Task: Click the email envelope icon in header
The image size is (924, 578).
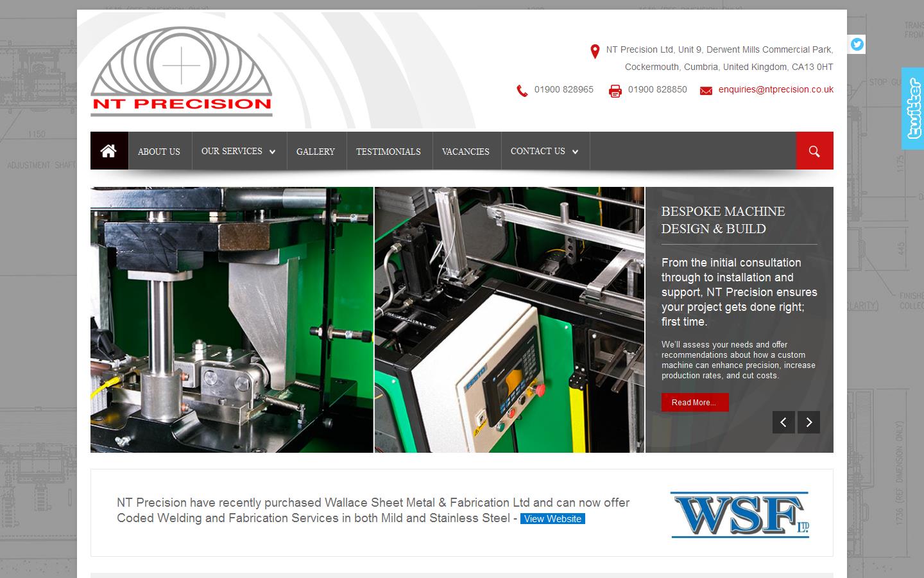Action: pos(706,91)
